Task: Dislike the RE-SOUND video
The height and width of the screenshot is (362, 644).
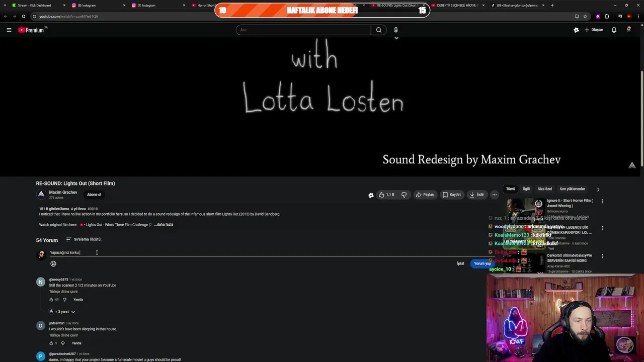Action: (404, 195)
